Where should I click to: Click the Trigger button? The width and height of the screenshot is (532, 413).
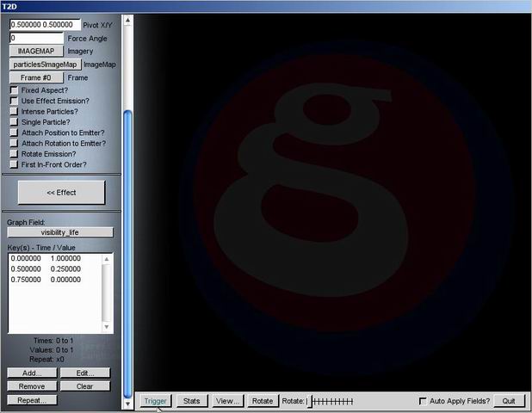(x=156, y=401)
